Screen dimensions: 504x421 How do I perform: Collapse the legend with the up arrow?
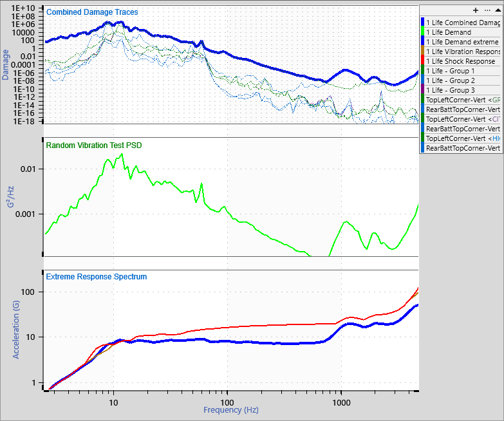[x=496, y=10]
